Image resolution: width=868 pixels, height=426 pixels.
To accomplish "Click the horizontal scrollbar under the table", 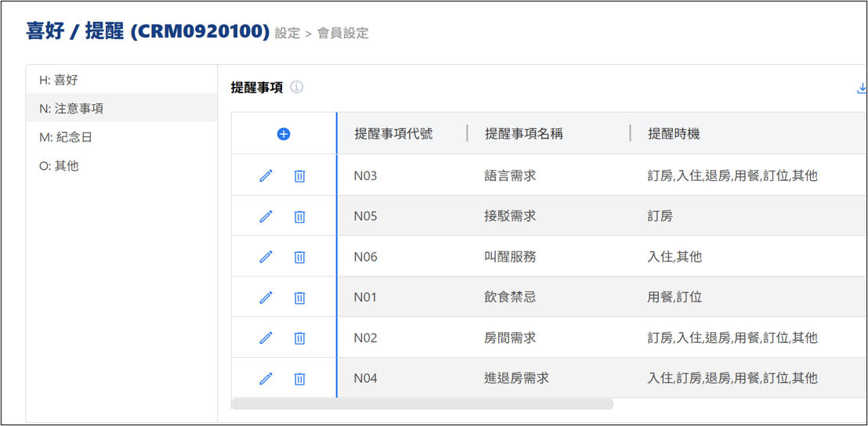I will pyautogui.click(x=423, y=404).
